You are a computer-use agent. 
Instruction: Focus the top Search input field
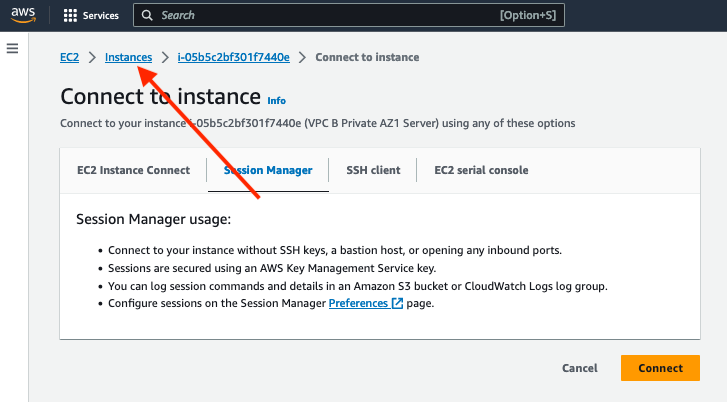(349, 15)
